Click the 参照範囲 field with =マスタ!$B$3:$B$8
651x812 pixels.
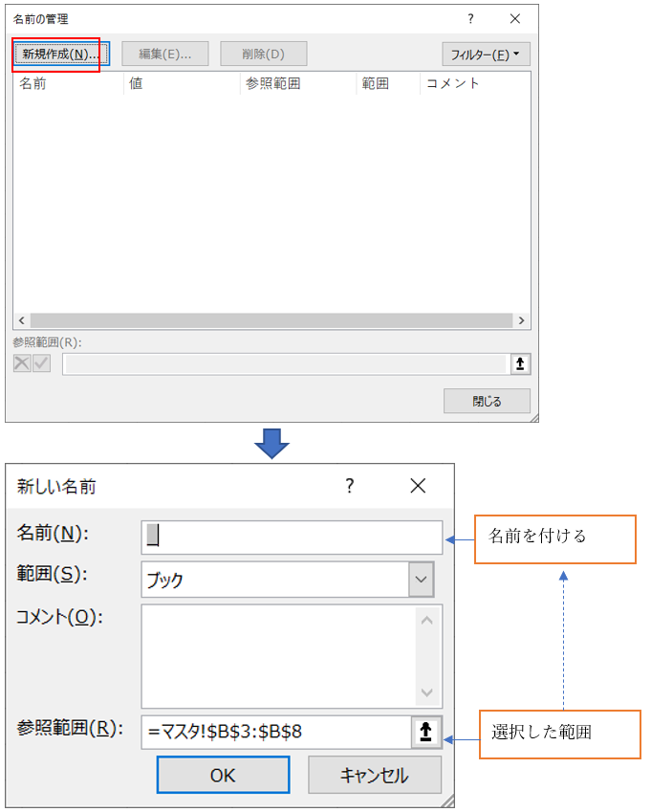point(275,732)
